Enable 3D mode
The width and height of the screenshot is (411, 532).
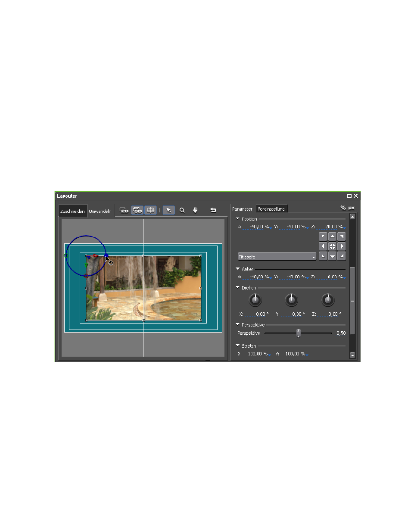tap(137, 210)
